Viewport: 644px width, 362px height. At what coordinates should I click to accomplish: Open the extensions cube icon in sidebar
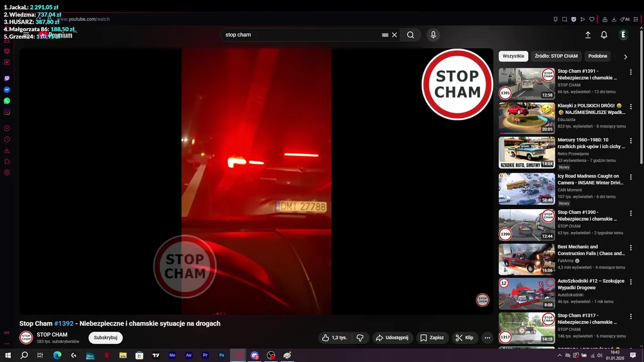(7, 161)
